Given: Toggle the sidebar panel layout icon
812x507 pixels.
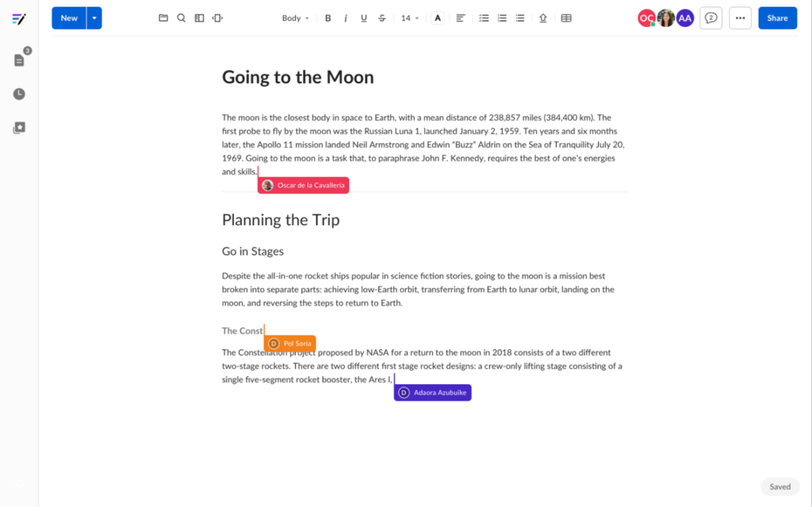Looking at the screenshot, I should coord(199,18).
